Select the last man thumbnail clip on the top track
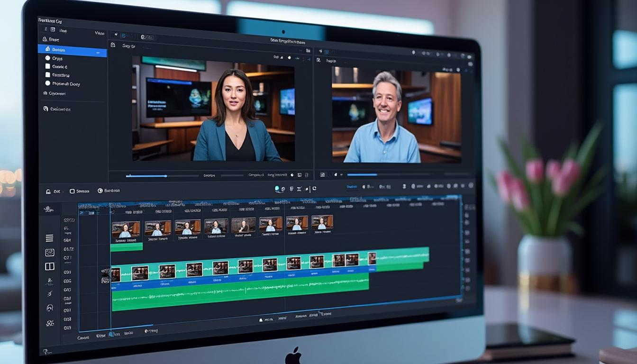Image resolution: width=637 pixels, height=364 pixels. point(322,222)
